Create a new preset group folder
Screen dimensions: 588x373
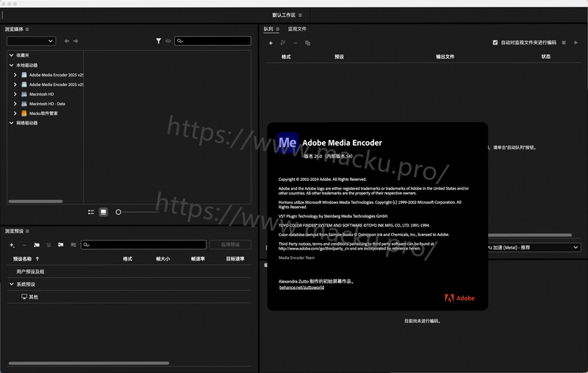coord(36,245)
